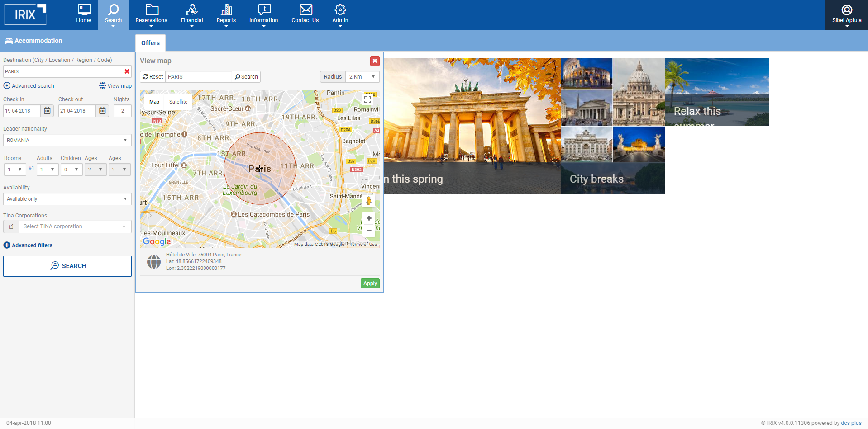Zoom out on the map
Screen dimensions: 868x429
coord(369,231)
